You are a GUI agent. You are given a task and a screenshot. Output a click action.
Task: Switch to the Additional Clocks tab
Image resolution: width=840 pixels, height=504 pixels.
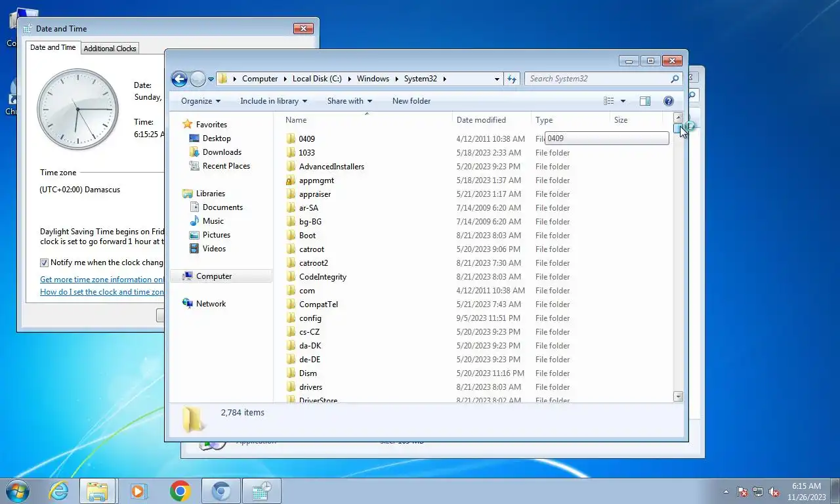(x=110, y=49)
